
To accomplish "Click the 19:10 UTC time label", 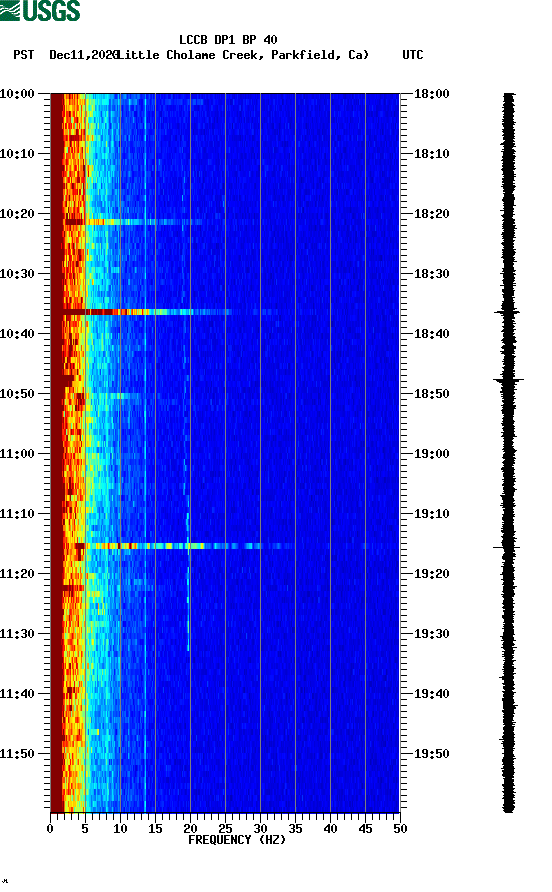I will click(x=431, y=514).
